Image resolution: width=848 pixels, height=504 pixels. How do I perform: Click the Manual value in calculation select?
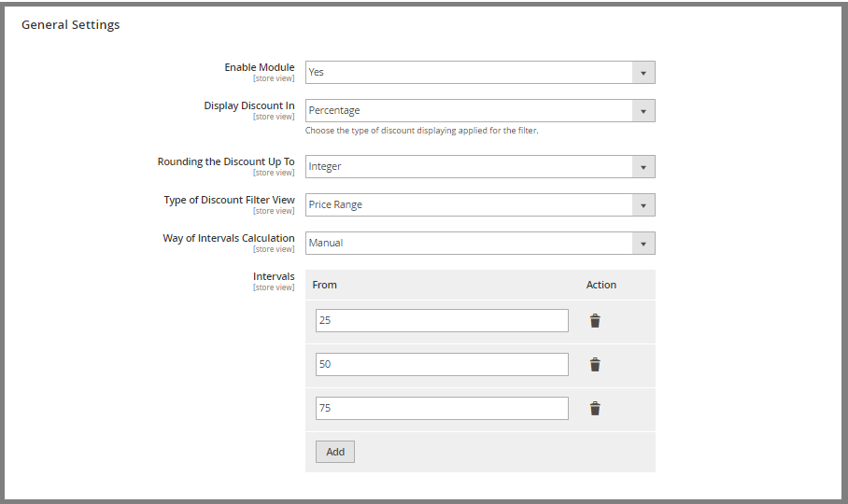[326, 243]
